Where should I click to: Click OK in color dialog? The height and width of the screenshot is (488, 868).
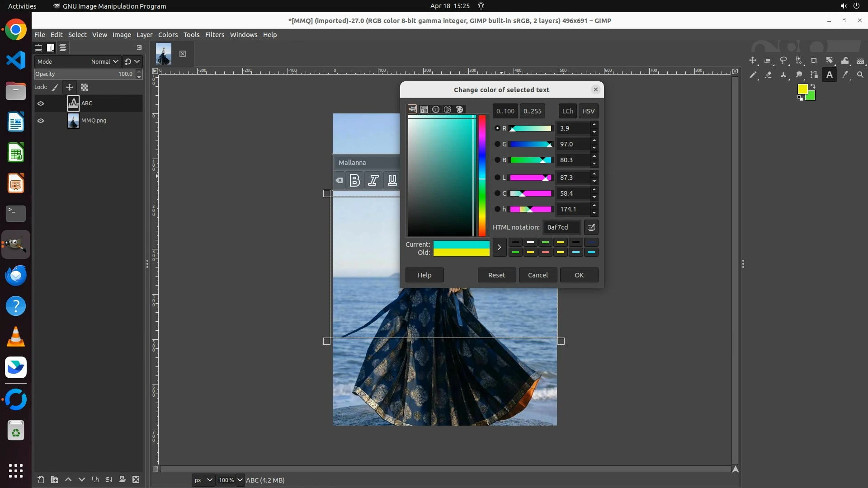[x=579, y=275]
